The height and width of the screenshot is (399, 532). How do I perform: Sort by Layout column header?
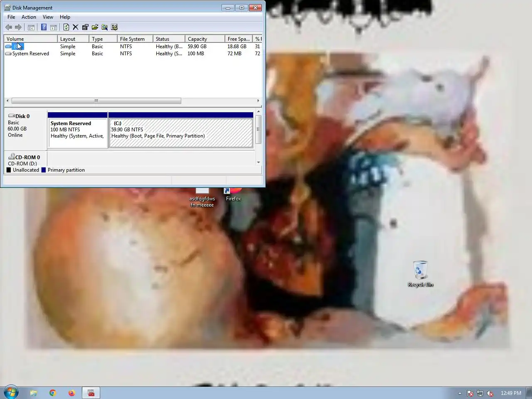[73, 39]
